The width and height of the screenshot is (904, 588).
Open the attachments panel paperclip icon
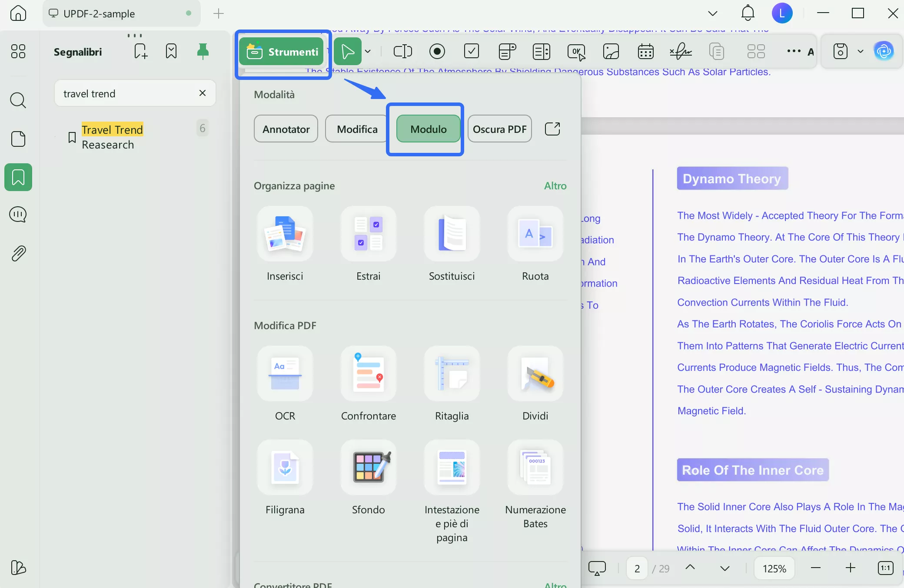(18, 253)
